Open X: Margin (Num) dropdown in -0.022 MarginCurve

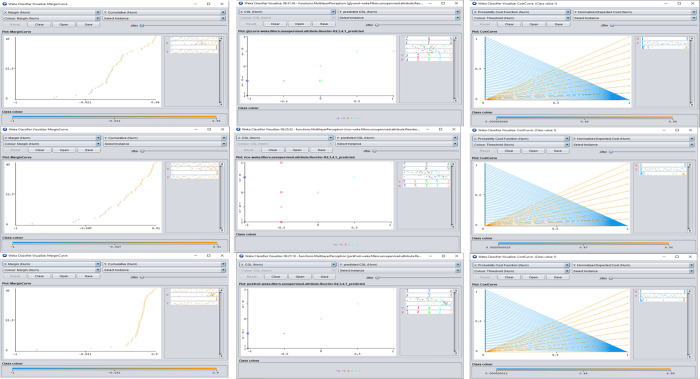(52, 12)
